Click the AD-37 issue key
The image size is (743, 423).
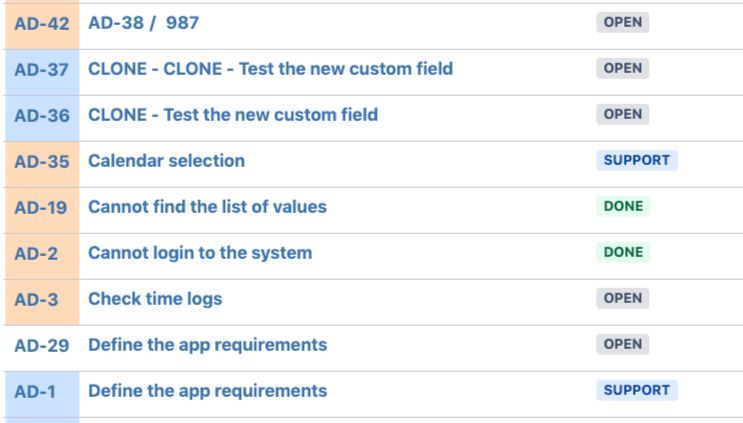tap(42, 69)
